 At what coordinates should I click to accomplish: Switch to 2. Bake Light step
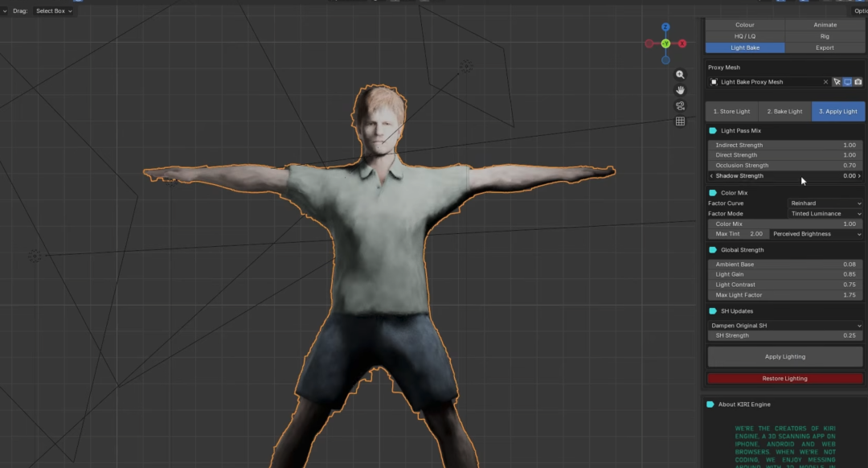(784, 111)
